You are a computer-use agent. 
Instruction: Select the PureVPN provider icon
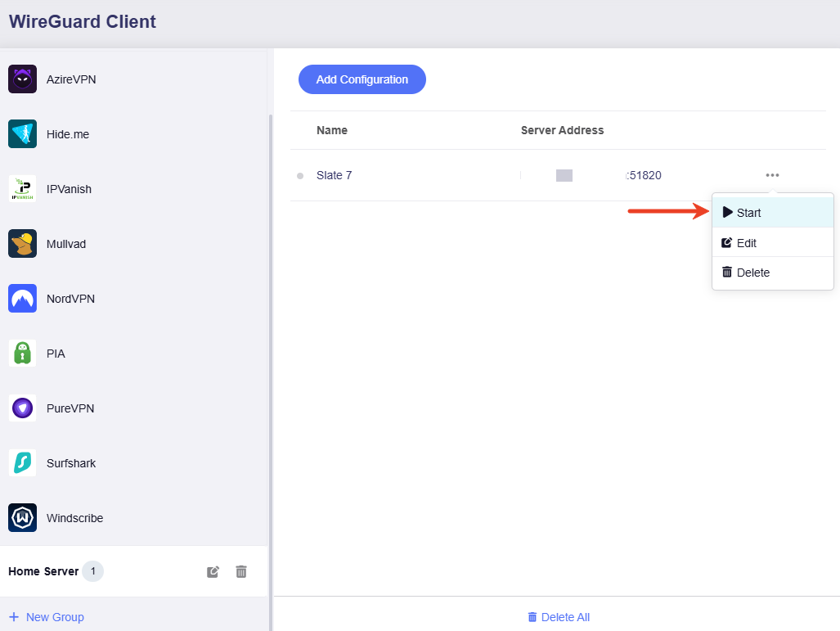pos(22,408)
